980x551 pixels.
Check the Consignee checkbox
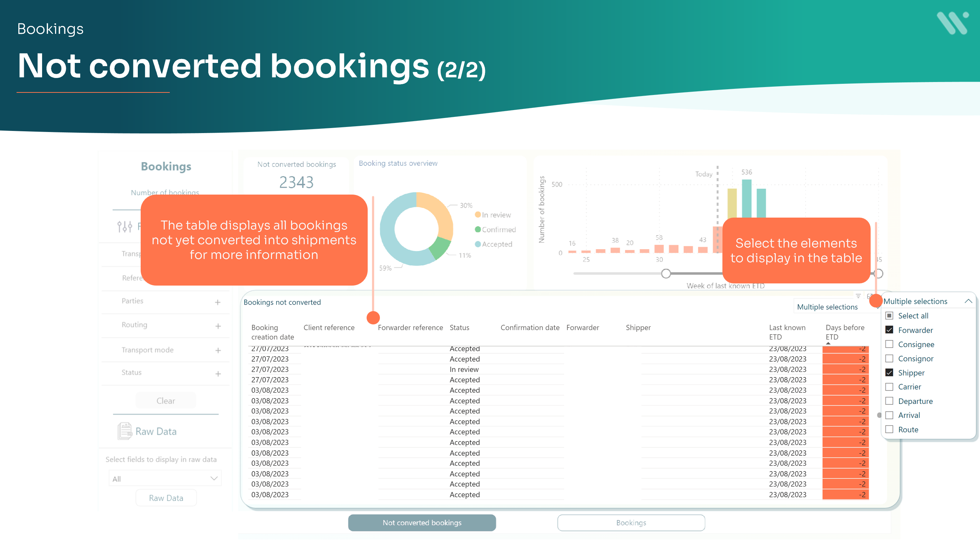coord(890,344)
